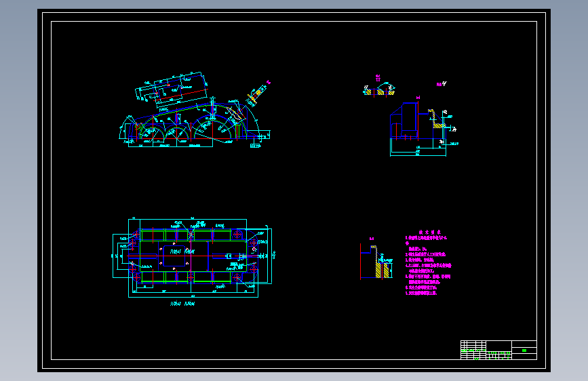Select the small yellow-hatched arc detail at top right
Screen dimensions: 588x381
point(379,87)
